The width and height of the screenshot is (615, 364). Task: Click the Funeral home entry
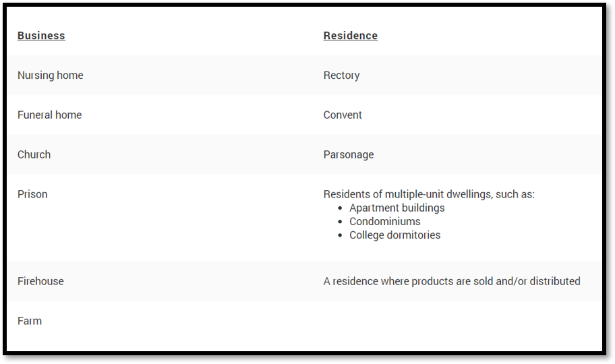coord(49,115)
